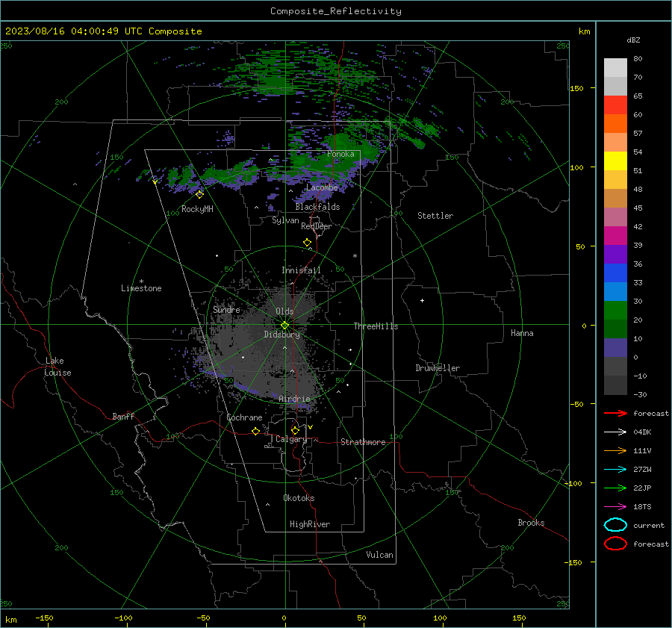This screenshot has height=628, width=672.
Task: Click the Strathmore label
Action: (x=363, y=442)
